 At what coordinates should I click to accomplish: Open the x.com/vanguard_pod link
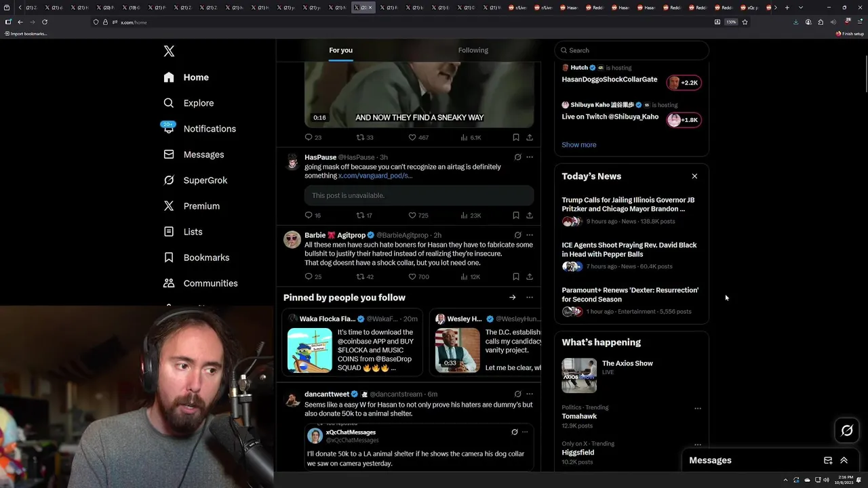375,176
